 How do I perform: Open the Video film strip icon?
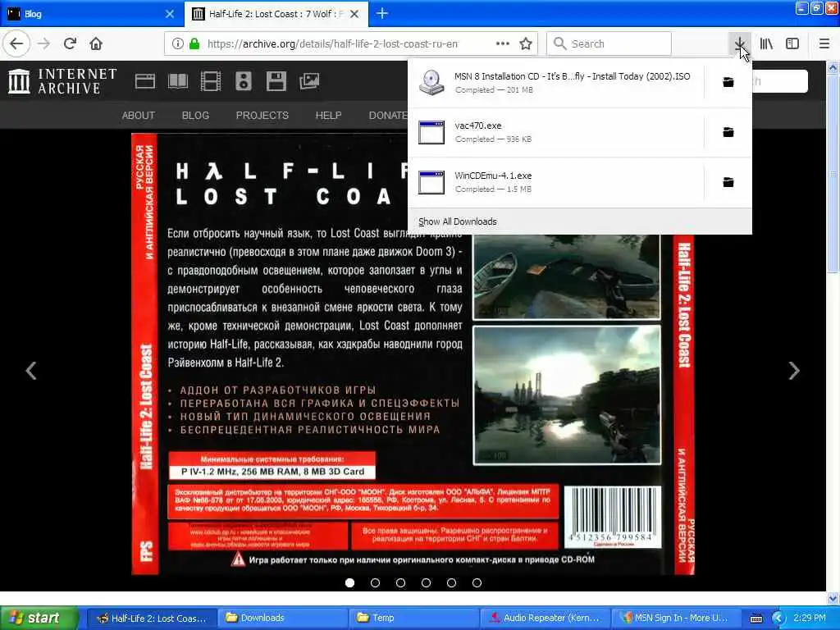pos(211,81)
